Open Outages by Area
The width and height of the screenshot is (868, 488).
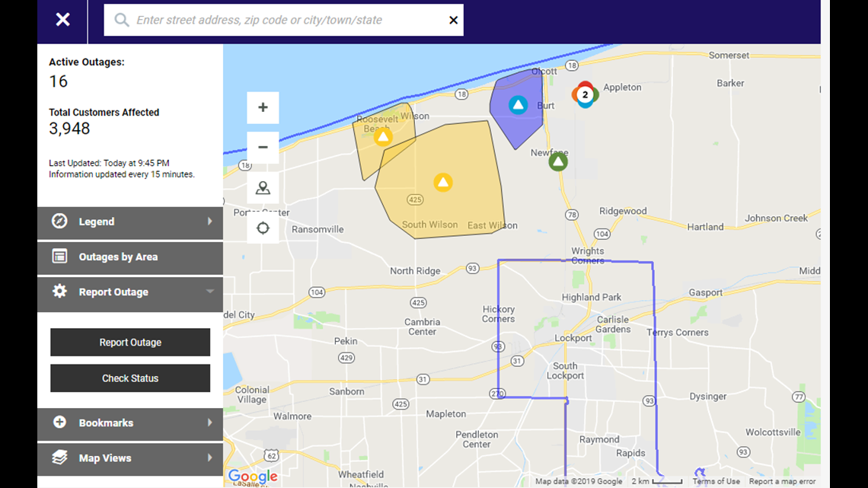(x=129, y=258)
